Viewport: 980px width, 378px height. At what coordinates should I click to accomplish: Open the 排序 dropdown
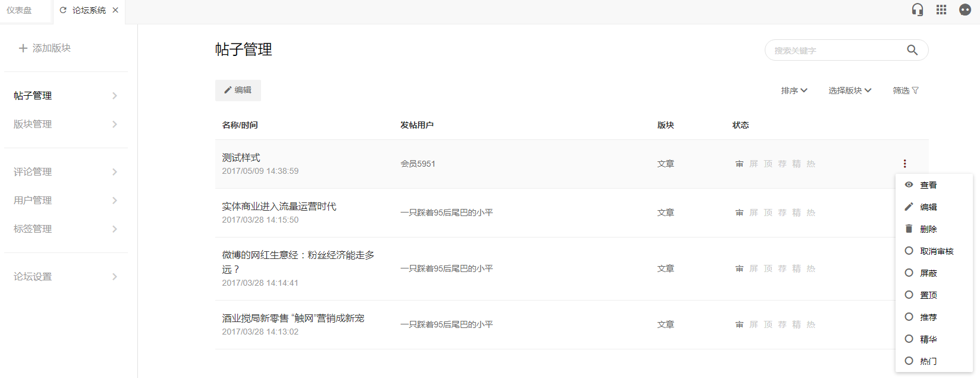794,90
